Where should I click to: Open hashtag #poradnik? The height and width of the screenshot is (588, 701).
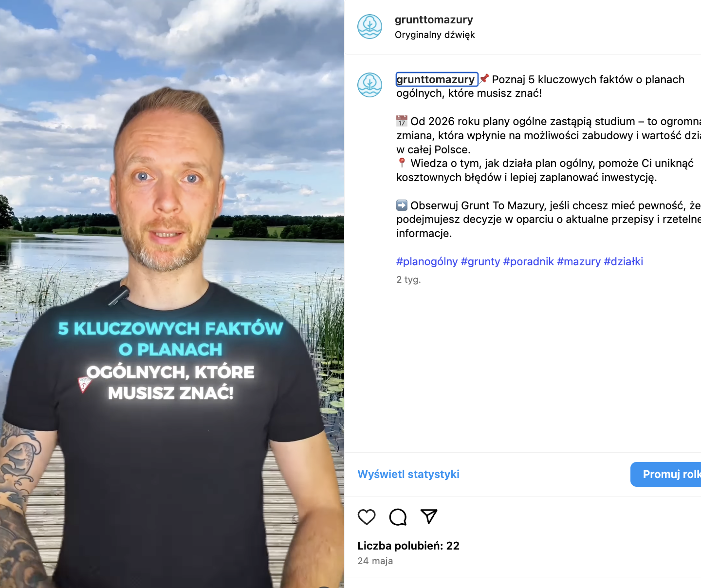[x=529, y=262]
